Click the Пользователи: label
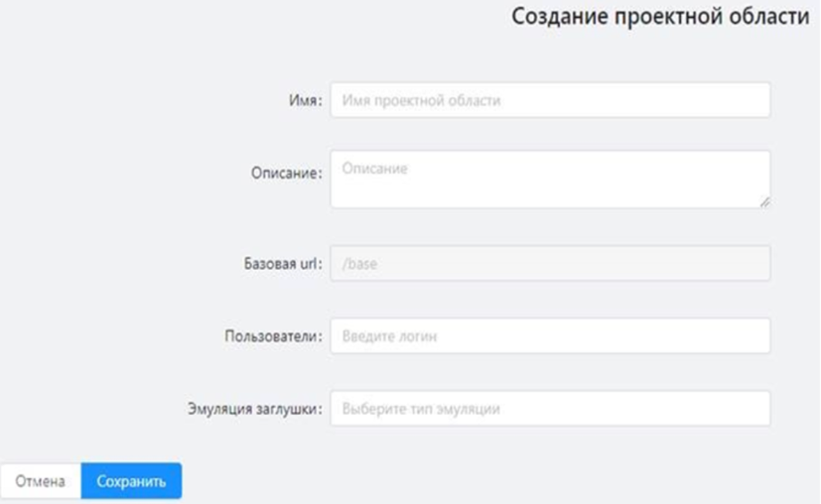The width and height of the screenshot is (821, 504). pos(274,336)
